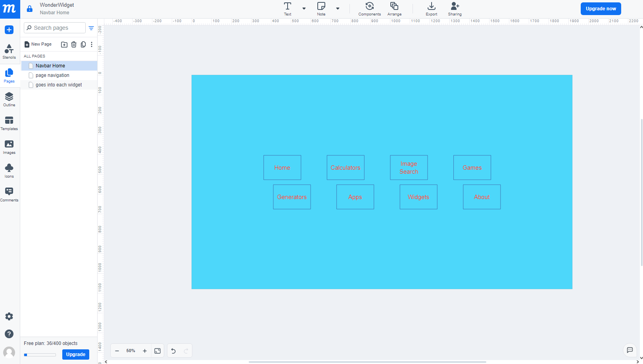Open the page filter options
Viewport: 643px width, 364px height.
click(91, 28)
